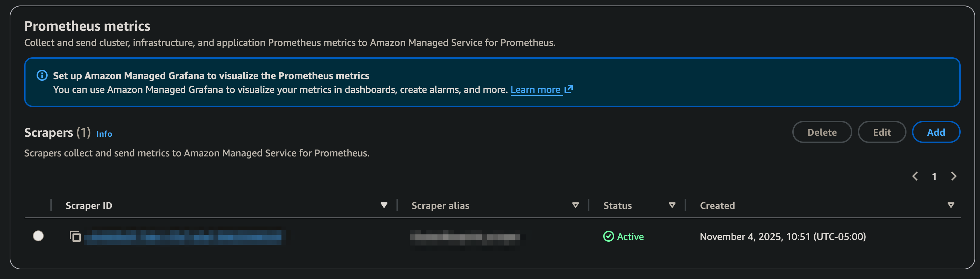The width and height of the screenshot is (980, 279).
Task: Click the Scraper ID column header
Action: [x=89, y=205]
